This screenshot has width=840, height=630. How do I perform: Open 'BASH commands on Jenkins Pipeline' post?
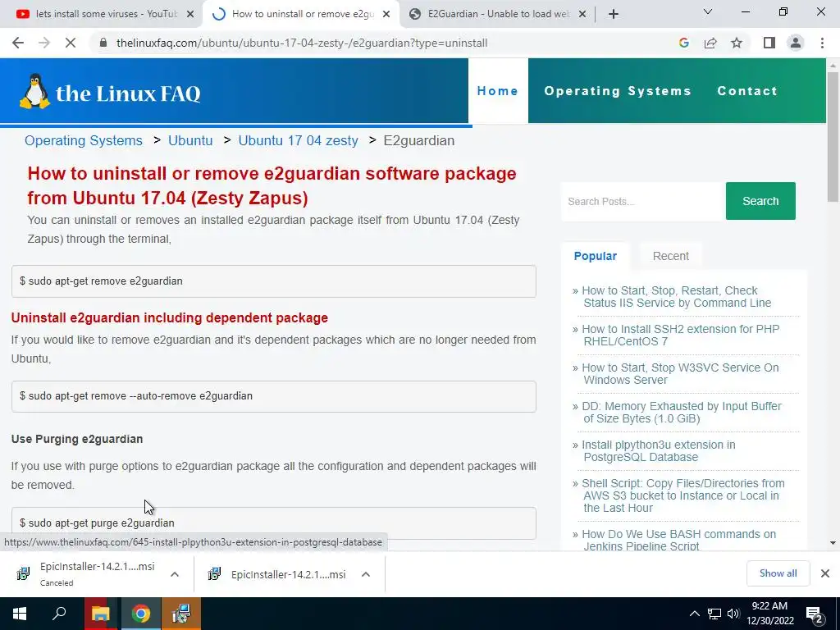click(x=678, y=540)
